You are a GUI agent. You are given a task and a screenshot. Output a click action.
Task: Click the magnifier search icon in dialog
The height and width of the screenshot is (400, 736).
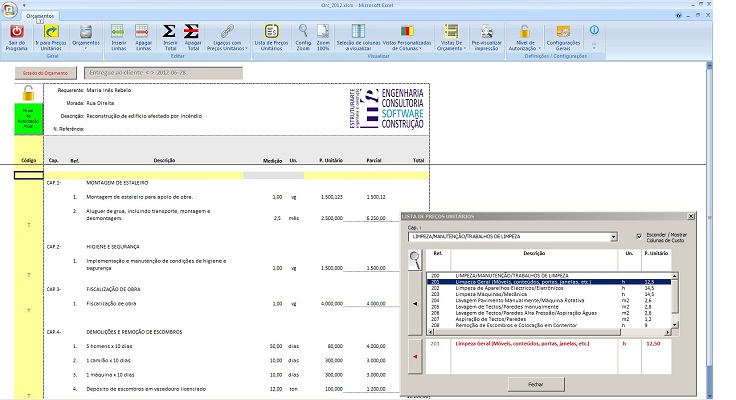[x=415, y=260]
